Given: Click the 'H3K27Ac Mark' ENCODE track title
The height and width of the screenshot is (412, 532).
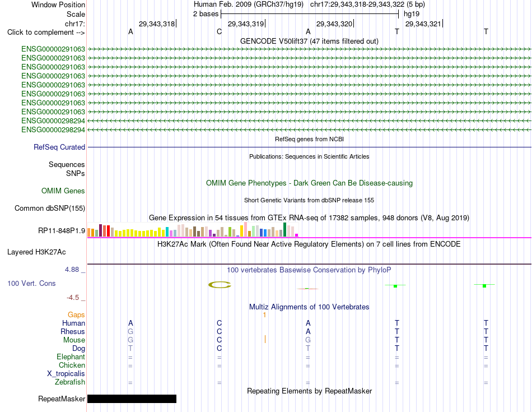Looking at the screenshot, I should [x=309, y=244].
